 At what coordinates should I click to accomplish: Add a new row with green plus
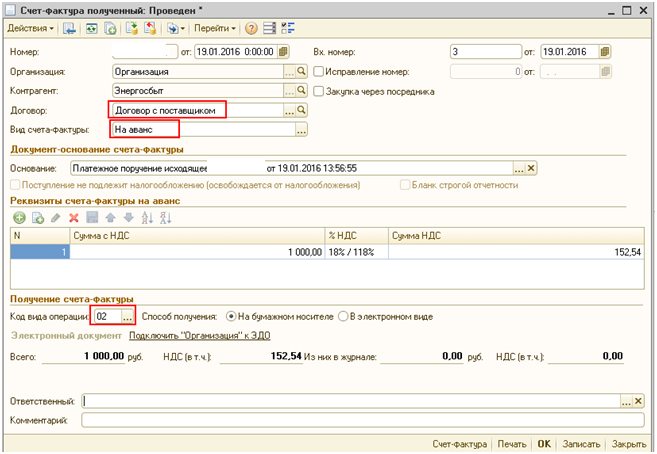(x=19, y=218)
